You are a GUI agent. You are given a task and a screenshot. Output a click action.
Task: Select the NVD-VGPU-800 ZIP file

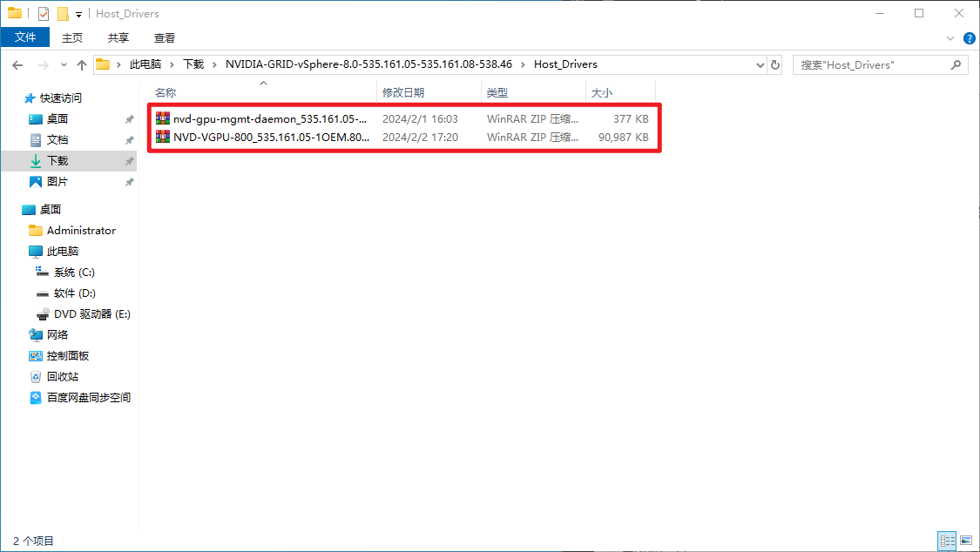click(271, 137)
